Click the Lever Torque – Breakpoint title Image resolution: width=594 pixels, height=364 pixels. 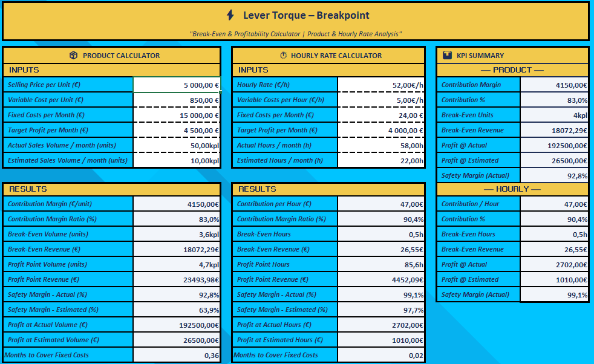point(306,15)
